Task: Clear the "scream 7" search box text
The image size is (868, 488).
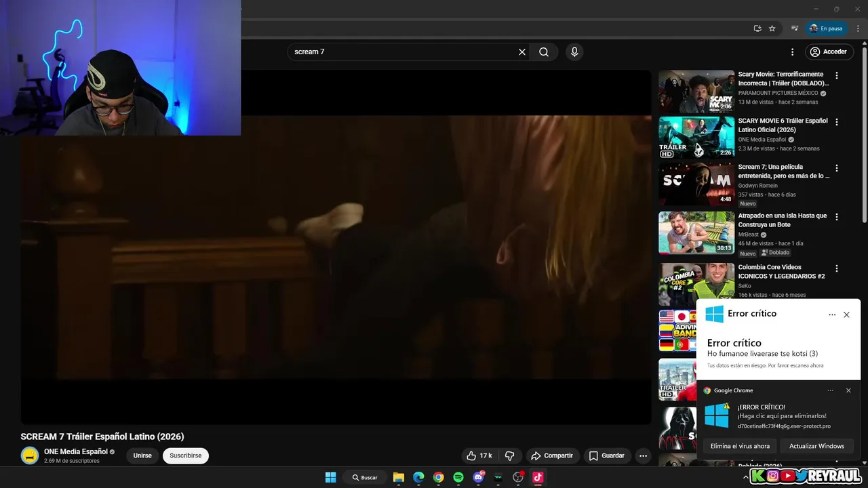Action: (522, 52)
